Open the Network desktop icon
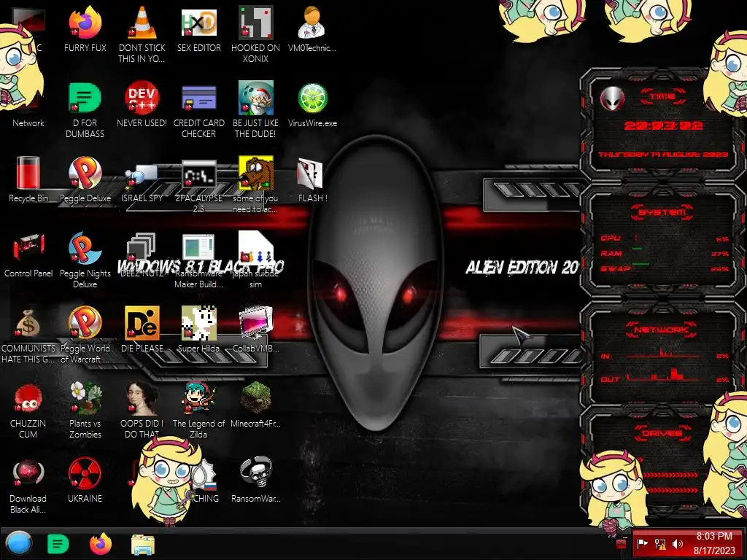The image size is (747, 560). [28, 122]
